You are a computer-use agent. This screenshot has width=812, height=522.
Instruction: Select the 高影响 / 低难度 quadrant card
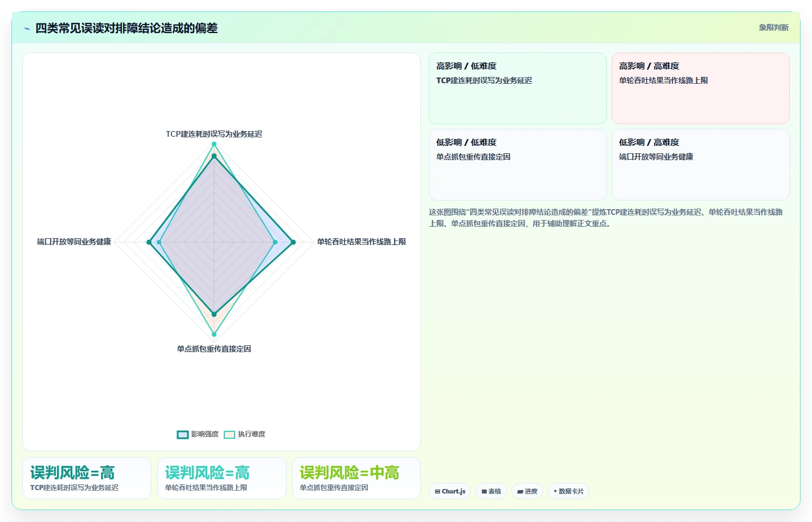(518, 88)
